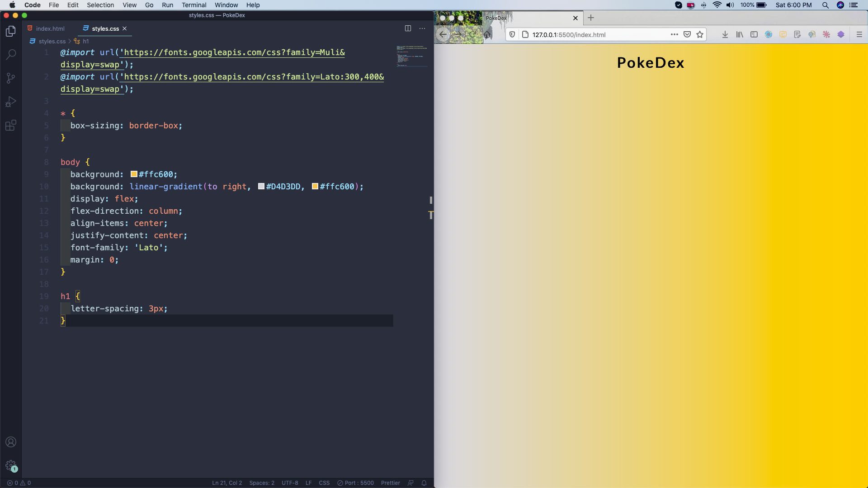Open the File menu
Screen dimensions: 868x488
(x=54, y=5)
